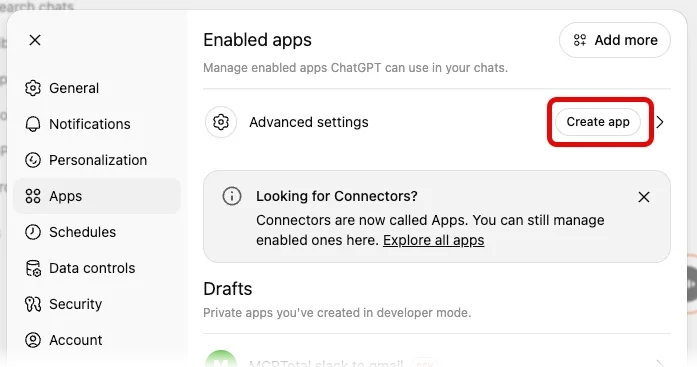Image resolution: width=697 pixels, height=367 pixels.
Task: Select the Apps grid icon
Action: [x=33, y=196]
